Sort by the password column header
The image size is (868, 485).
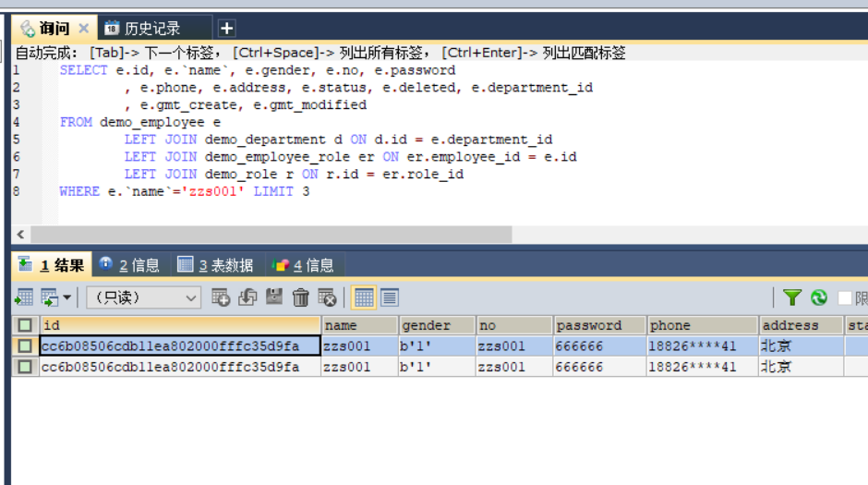point(599,325)
